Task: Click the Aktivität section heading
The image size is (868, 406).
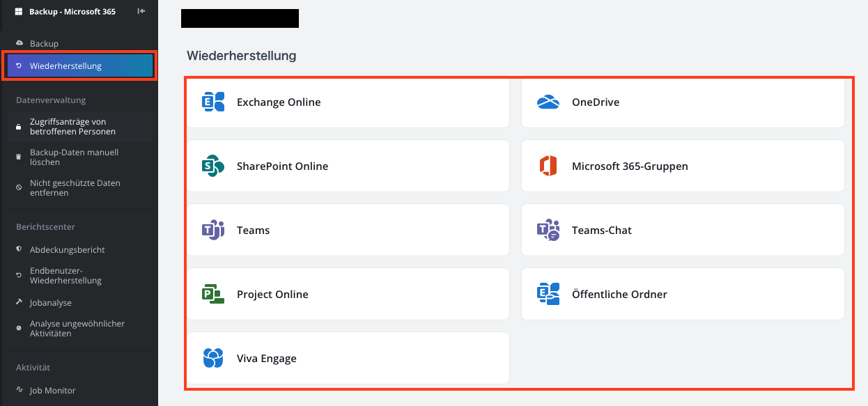Action: pyautogui.click(x=33, y=367)
